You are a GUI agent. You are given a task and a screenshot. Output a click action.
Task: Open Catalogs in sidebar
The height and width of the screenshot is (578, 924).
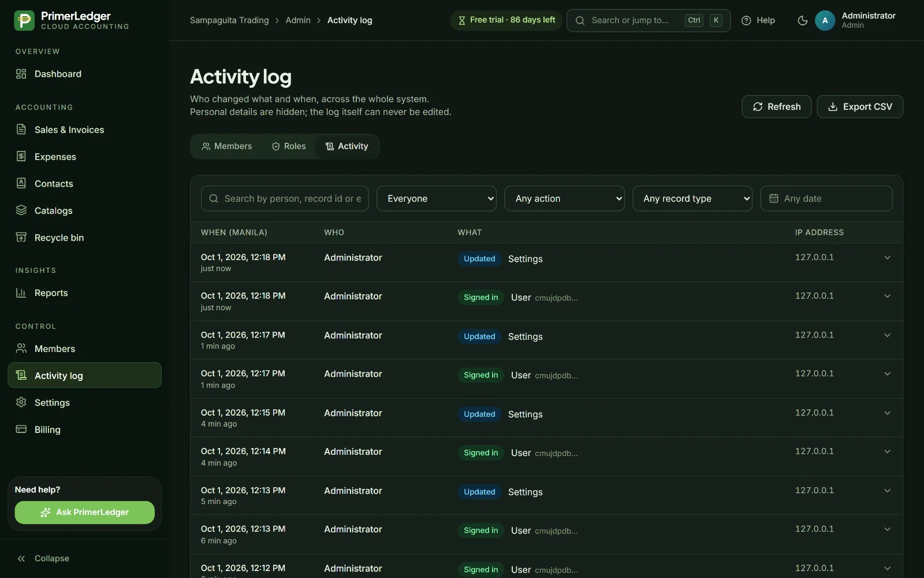coord(84,210)
